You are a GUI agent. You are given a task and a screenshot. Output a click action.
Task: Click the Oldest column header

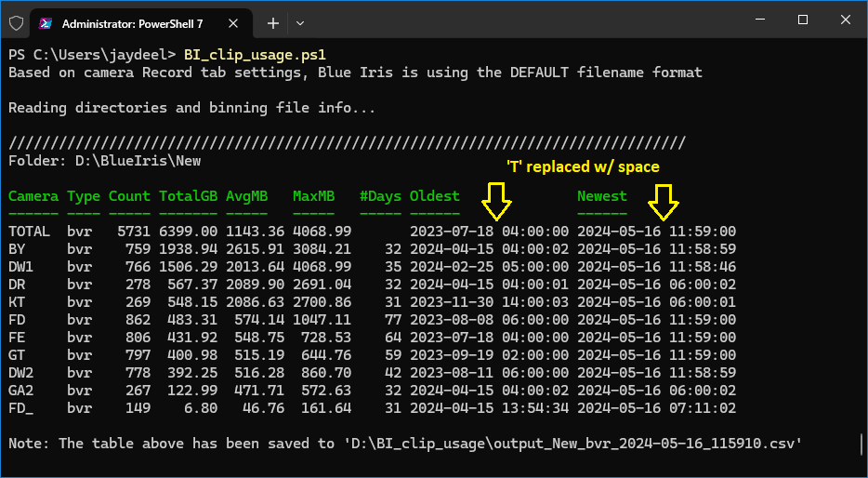pos(435,196)
